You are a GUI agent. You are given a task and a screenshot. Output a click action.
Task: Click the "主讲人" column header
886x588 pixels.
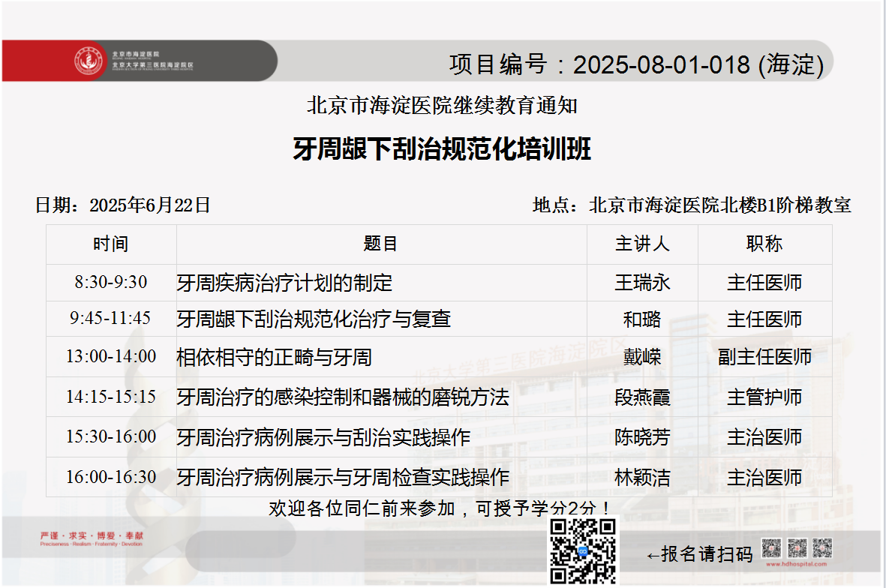pyautogui.click(x=642, y=244)
